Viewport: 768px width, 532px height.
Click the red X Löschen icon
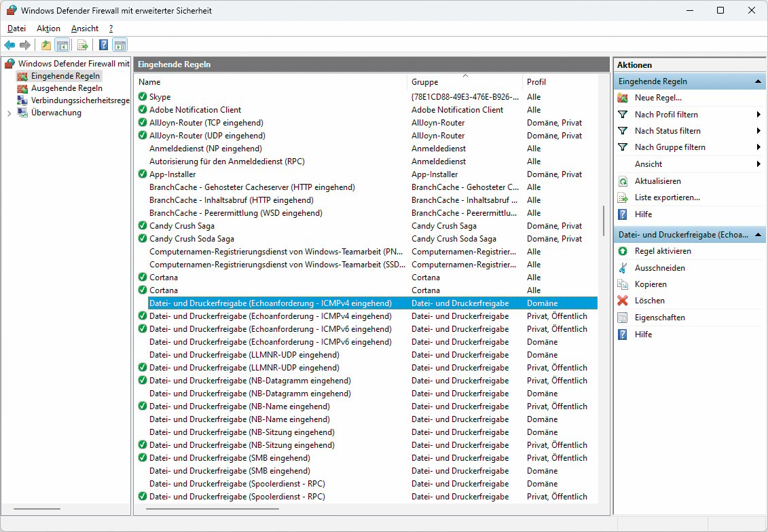coord(623,301)
